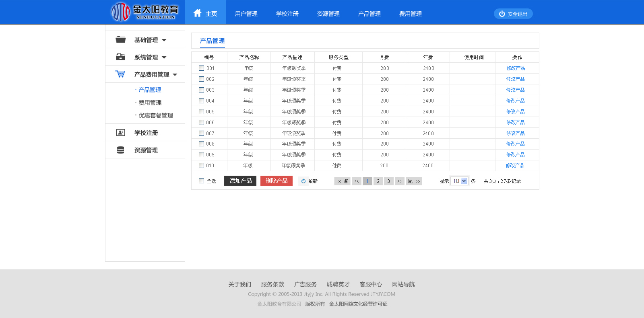
Task: Tick the checkbox for row 010
Action: pyautogui.click(x=201, y=166)
